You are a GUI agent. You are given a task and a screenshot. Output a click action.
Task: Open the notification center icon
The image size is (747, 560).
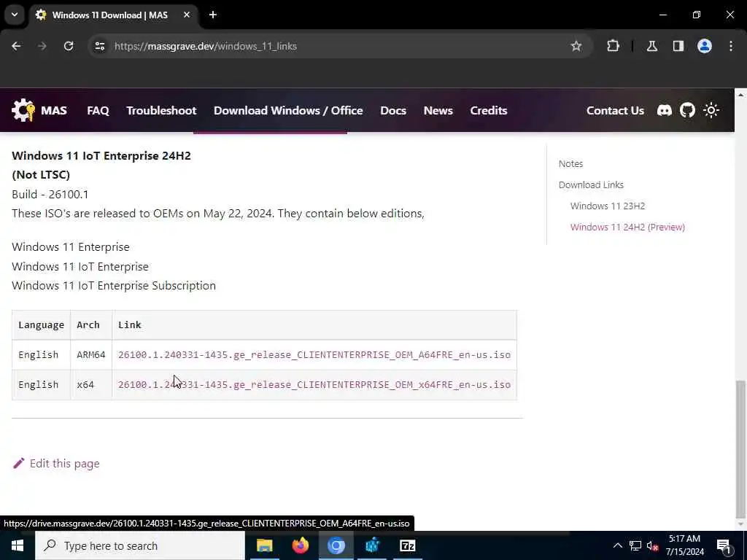coord(724,546)
